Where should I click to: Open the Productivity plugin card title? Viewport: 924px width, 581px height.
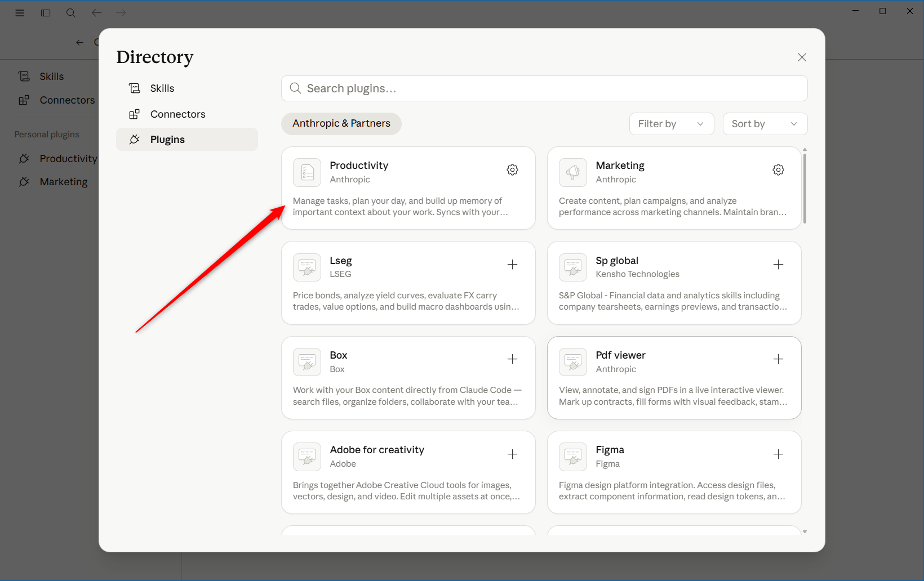click(x=359, y=166)
